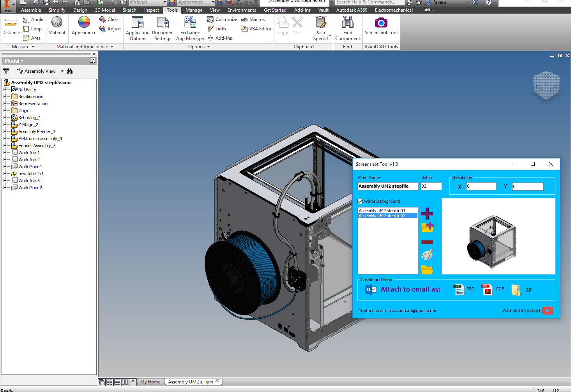Click the red minus remove screenshot icon
571x392 pixels.
coord(427,242)
